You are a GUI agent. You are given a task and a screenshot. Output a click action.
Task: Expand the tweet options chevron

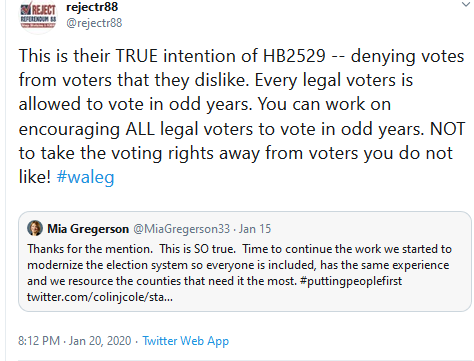click(x=466, y=5)
